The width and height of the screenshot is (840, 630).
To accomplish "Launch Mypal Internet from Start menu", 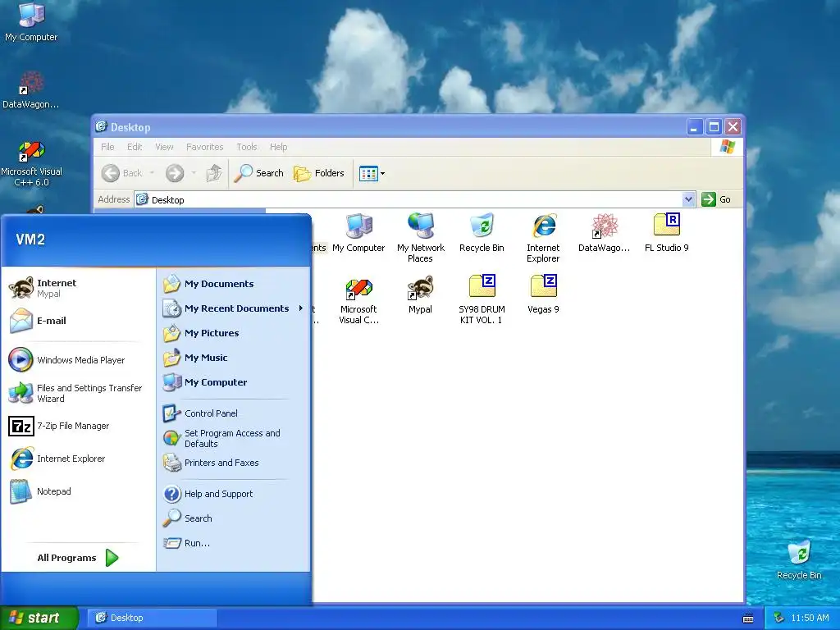I will [x=78, y=288].
